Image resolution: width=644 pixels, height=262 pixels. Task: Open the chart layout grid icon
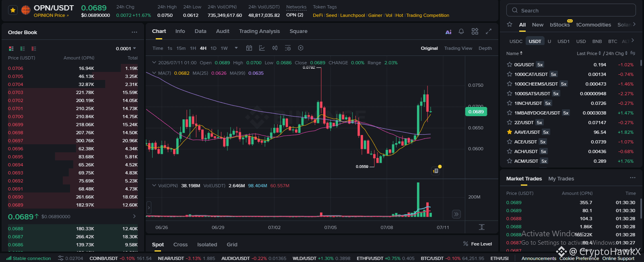coord(475,31)
